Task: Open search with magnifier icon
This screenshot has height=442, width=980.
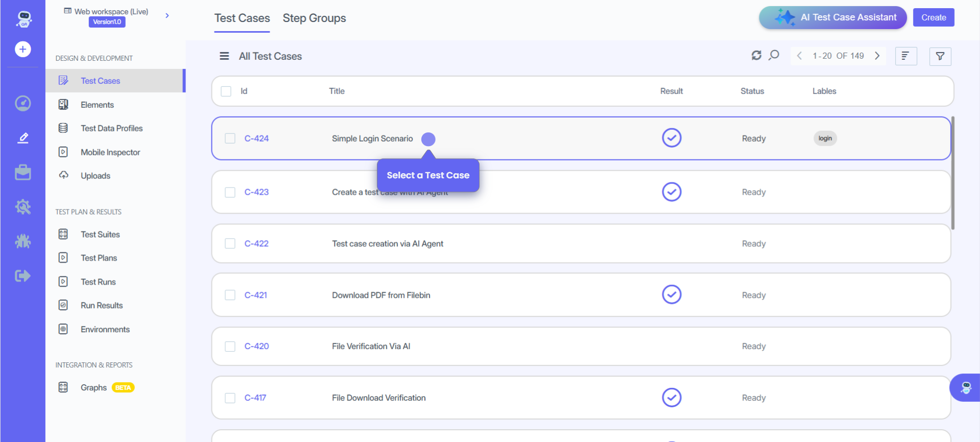Action: pos(774,55)
